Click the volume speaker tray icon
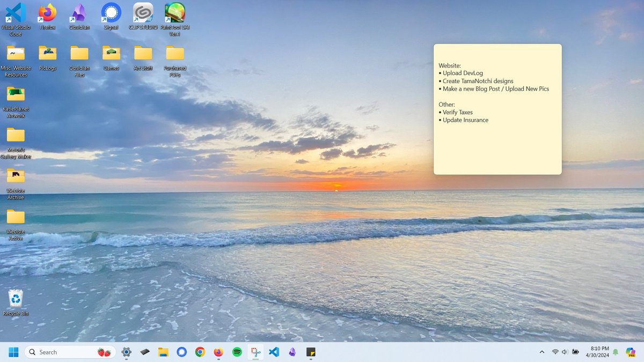 pyautogui.click(x=565, y=352)
